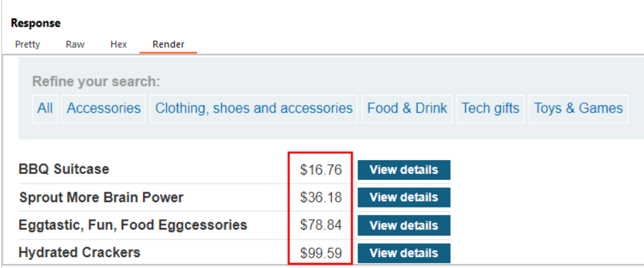
Task: Switch to the Pretty response tab
Action: click(27, 45)
